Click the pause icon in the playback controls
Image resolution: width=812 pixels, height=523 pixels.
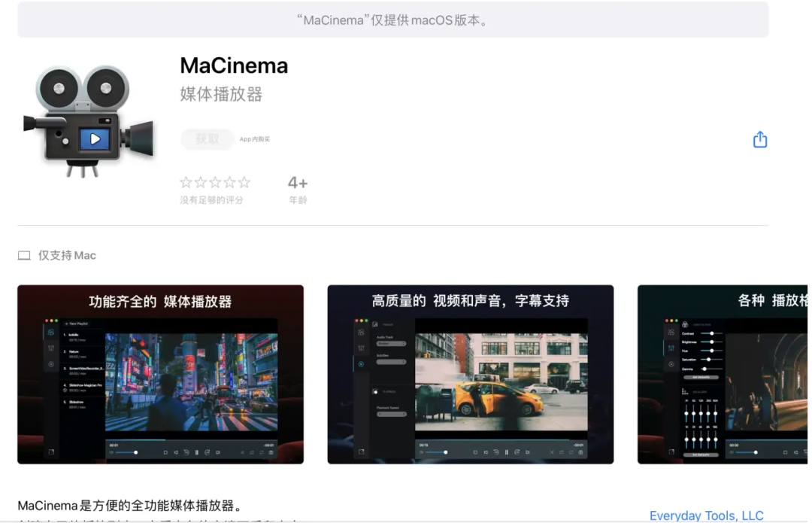point(196,452)
